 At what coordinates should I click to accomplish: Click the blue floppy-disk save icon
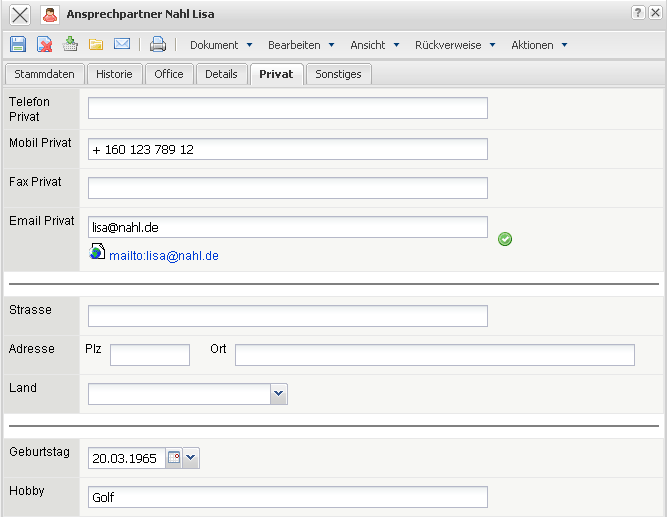pyautogui.click(x=18, y=44)
